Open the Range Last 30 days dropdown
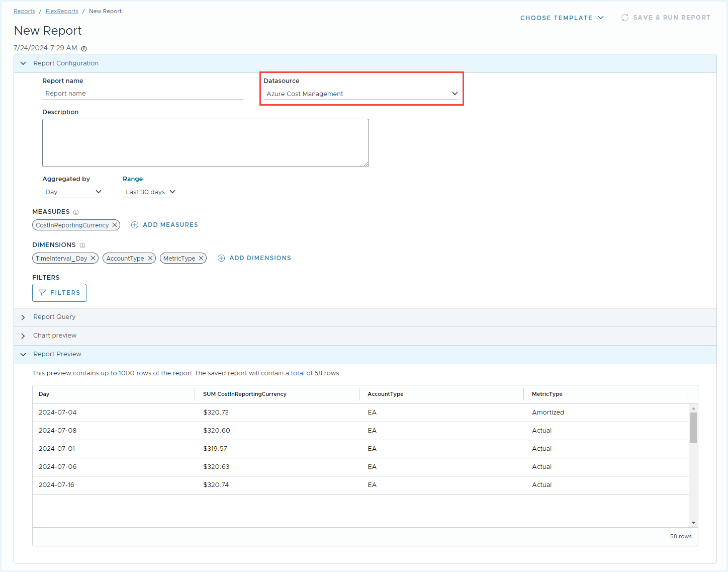This screenshot has width=728, height=572. (149, 192)
